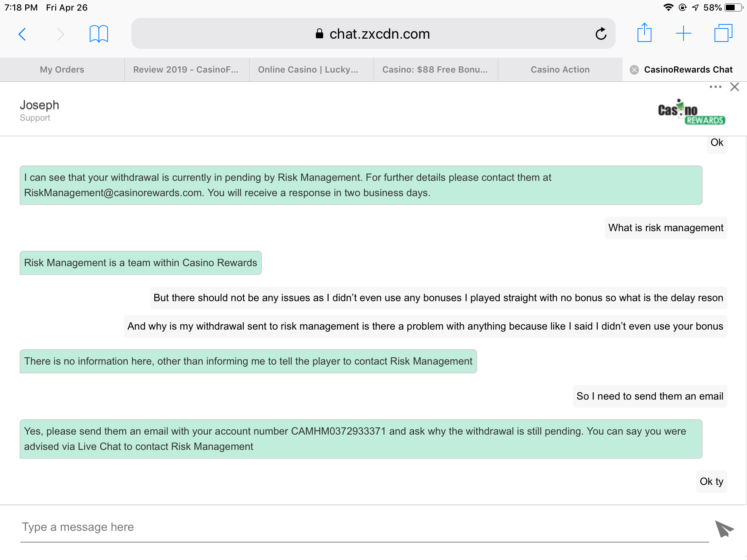Click the 'There is no information here' reply
747x560 pixels.
tap(248, 361)
